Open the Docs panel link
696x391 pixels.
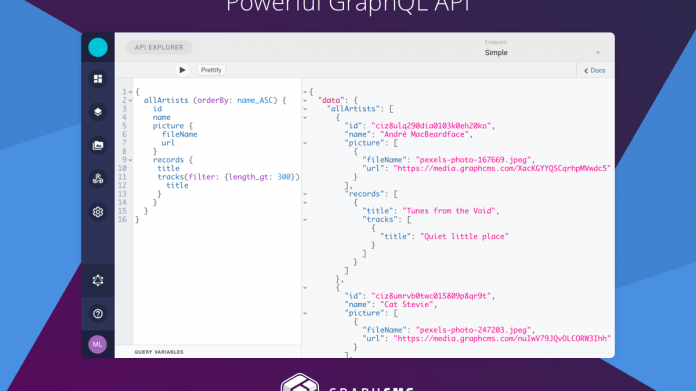[595, 71]
